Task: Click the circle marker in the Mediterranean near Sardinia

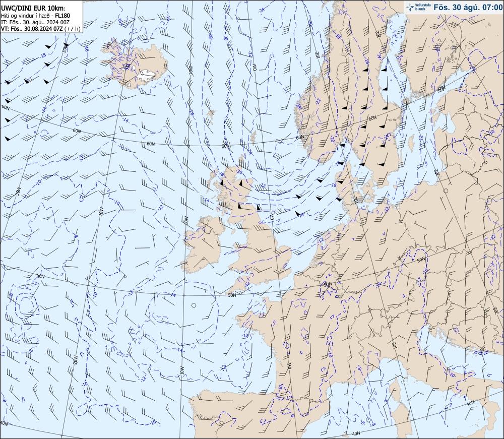Action: coord(368,420)
